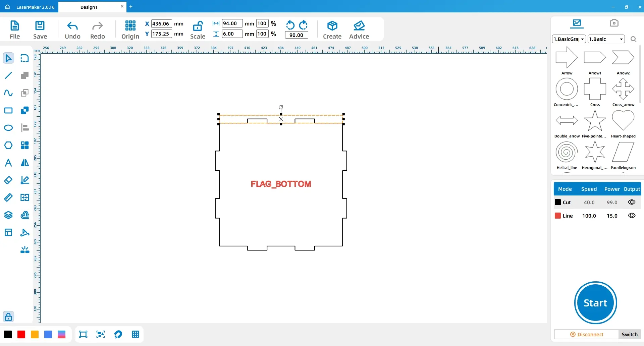Select the Polygon hexagon tool
Viewport: 644px width, 346px height.
pyautogui.click(x=8, y=145)
